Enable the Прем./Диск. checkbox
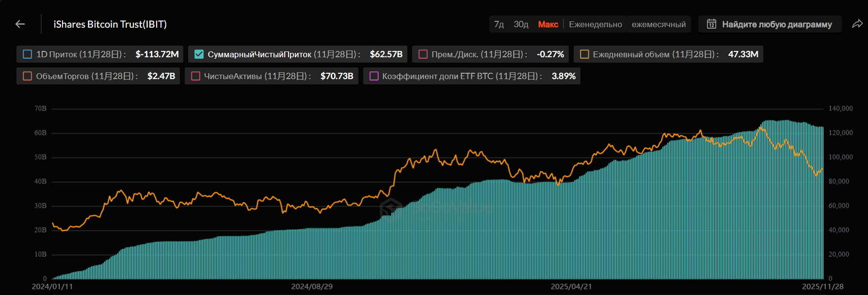This screenshot has width=868, height=295. 423,54
